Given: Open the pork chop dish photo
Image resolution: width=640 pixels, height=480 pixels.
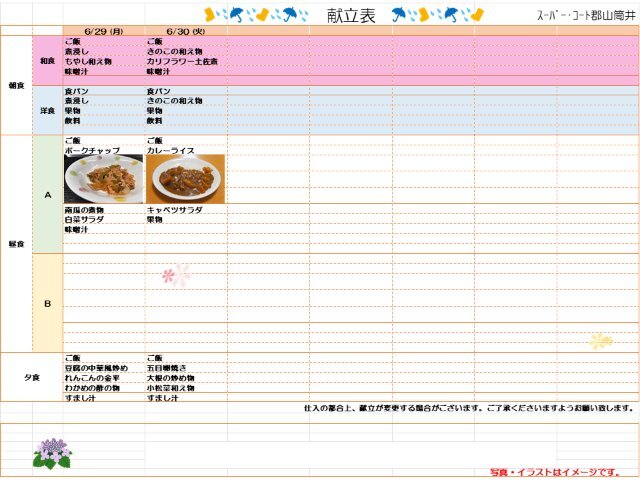Looking at the screenshot, I should coord(104,179).
